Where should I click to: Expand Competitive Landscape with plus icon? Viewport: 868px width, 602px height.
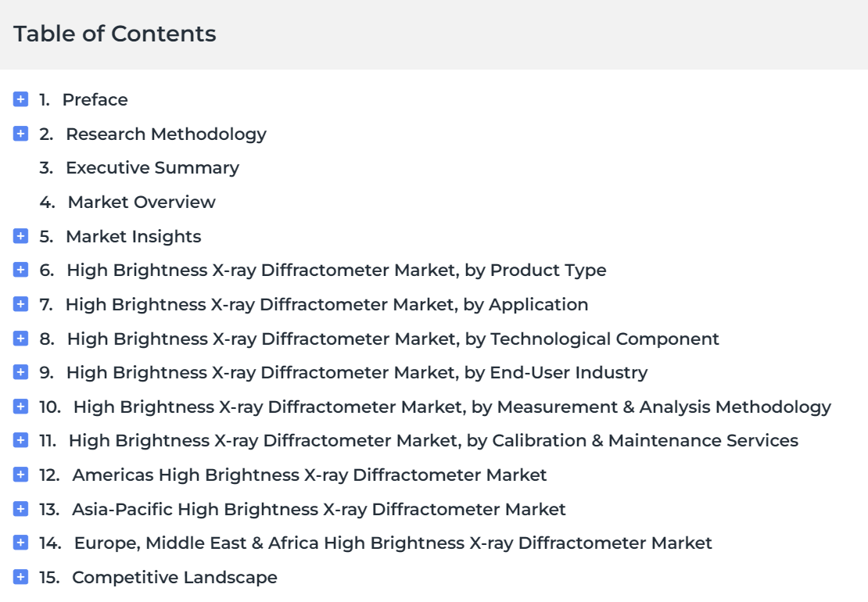point(20,577)
